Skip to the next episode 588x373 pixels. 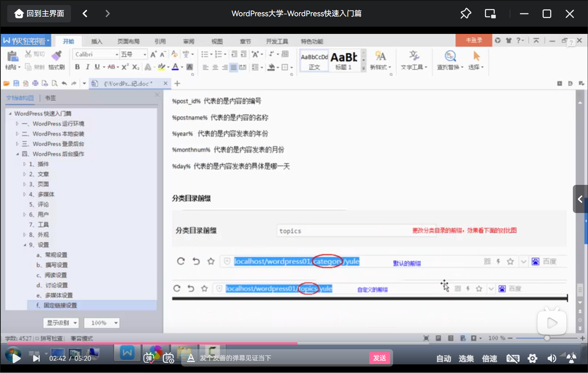[36, 358]
